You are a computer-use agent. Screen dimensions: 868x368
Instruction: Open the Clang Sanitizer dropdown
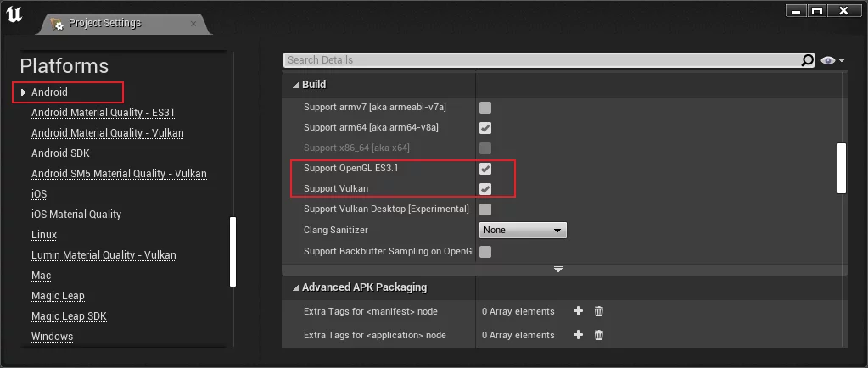(523, 230)
